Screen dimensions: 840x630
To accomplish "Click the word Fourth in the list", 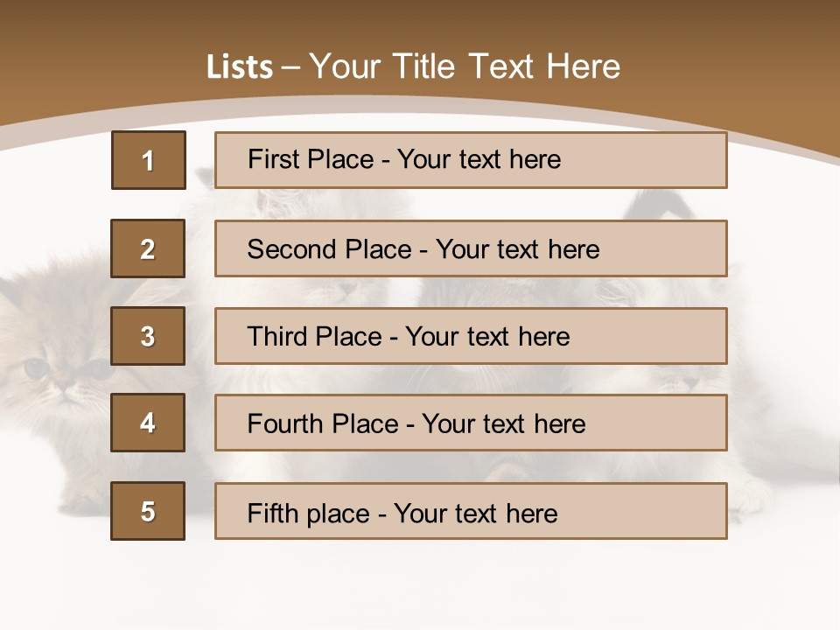I will pyautogui.click(x=284, y=423).
